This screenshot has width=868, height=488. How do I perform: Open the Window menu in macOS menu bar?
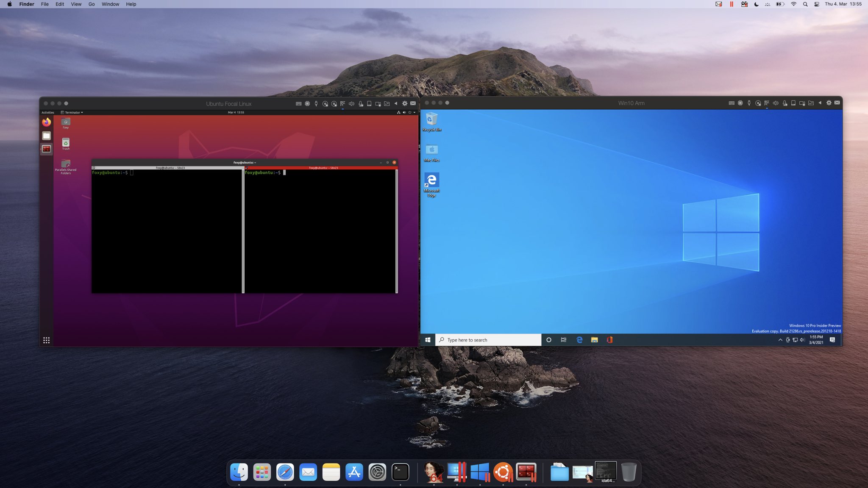click(x=110, y=4)
